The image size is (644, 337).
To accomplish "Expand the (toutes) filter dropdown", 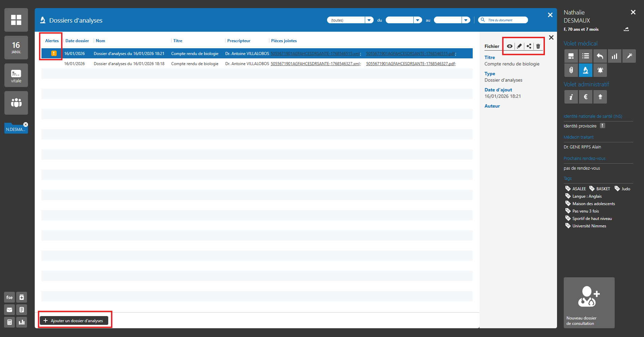I will pos(369,20).
